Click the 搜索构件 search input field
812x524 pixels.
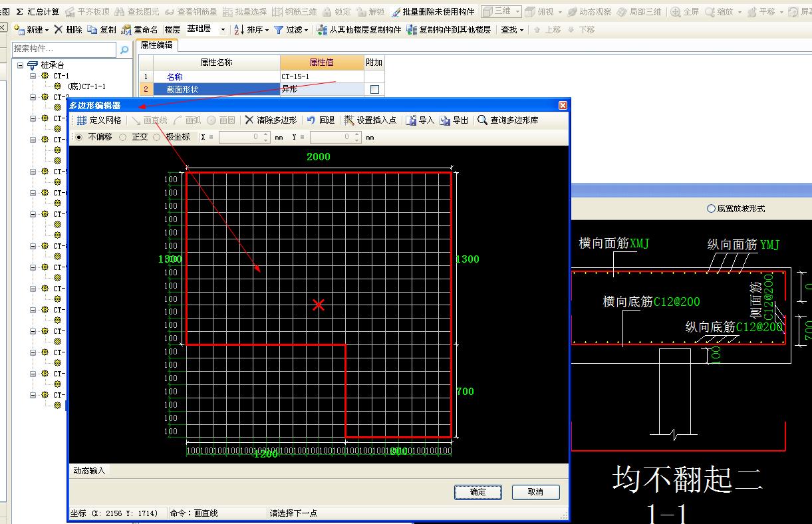tap(65, 49)
